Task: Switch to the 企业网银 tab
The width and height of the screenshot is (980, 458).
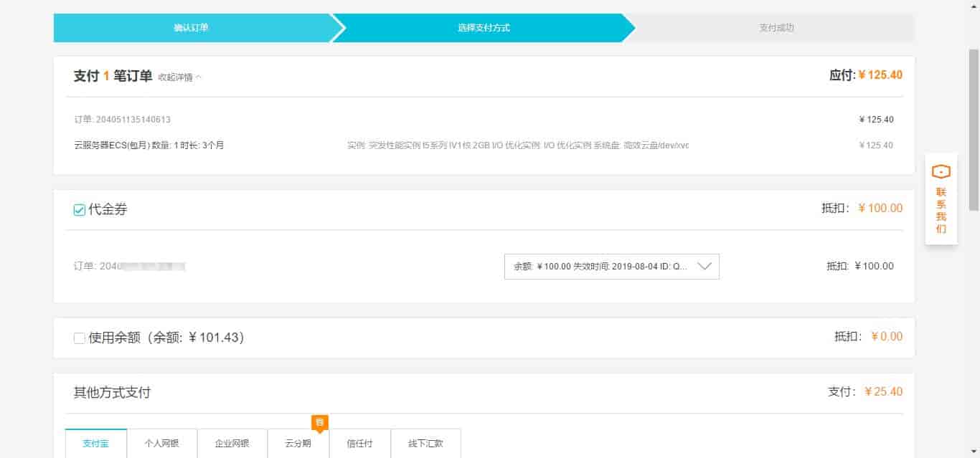Action: pyautogui.click(x=232, y=443)
